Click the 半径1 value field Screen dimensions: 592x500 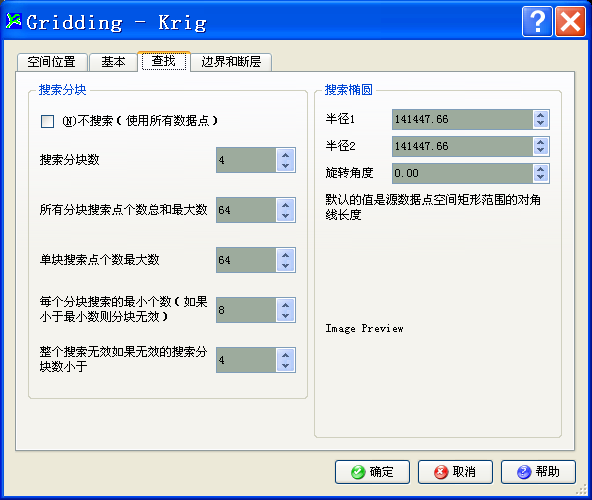click(462, 119)
